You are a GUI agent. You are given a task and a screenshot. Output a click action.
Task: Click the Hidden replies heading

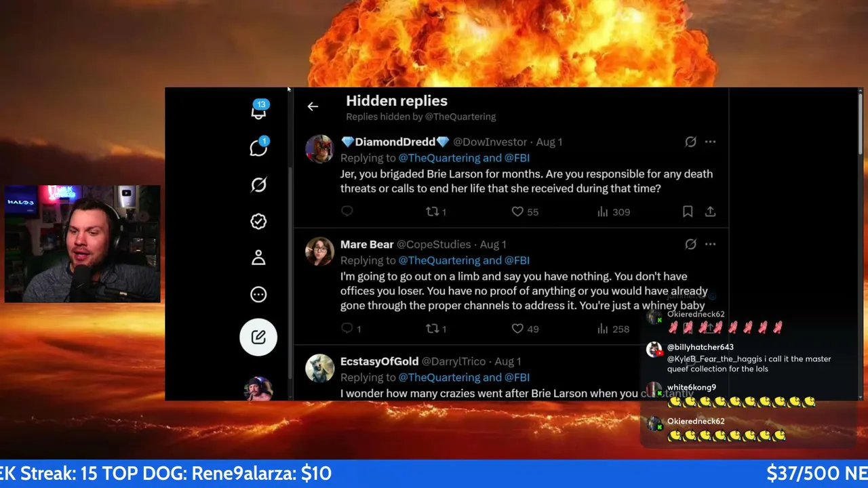tap(397, 101)
